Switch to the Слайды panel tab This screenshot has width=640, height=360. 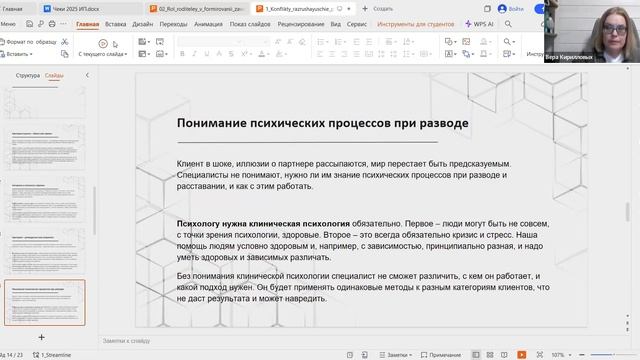(x=54, y=75)
